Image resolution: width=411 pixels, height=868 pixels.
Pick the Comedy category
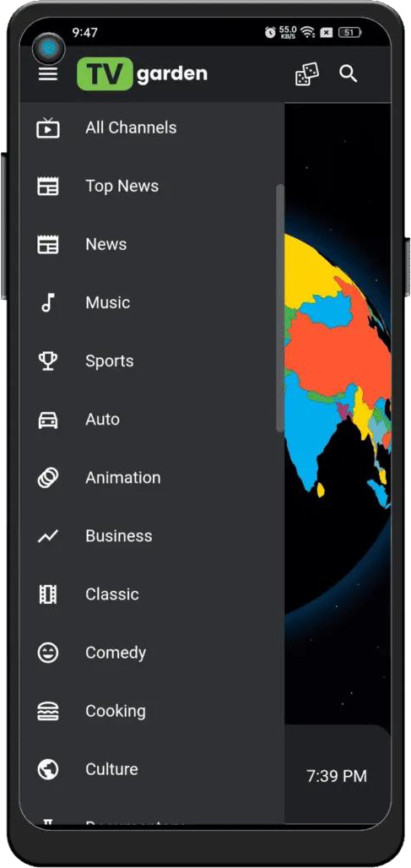[152, 653]
